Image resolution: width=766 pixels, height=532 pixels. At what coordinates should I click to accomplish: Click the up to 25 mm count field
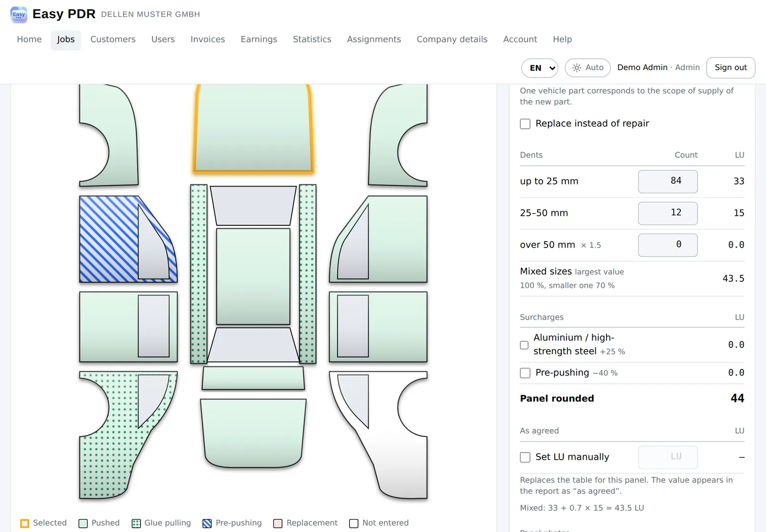[x=668, y=181]
